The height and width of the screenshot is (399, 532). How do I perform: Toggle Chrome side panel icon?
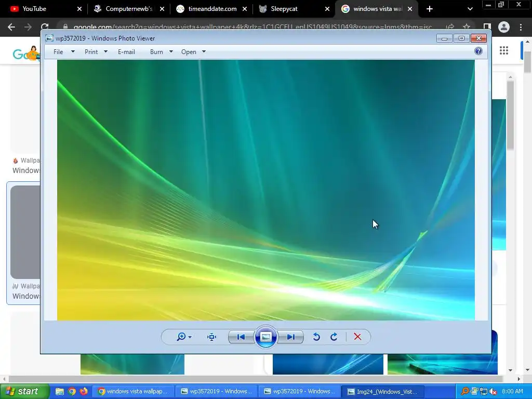pos(487,27)
